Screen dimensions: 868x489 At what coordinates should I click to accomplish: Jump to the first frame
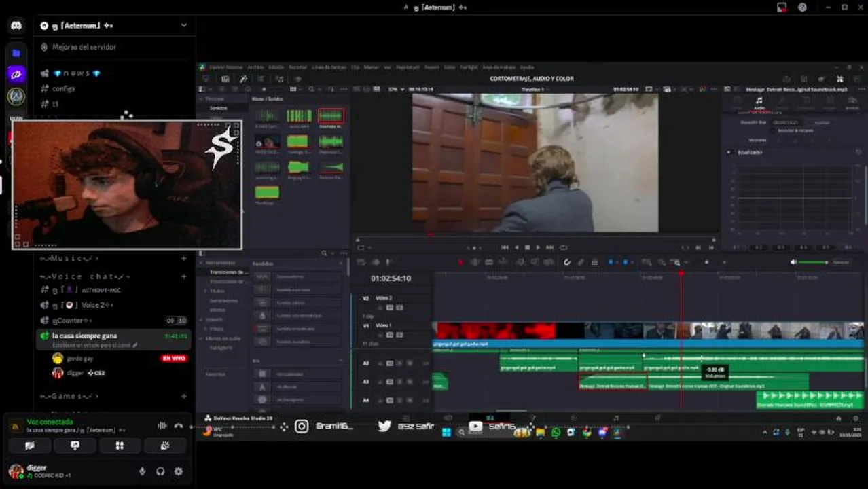click(x=505, y=247)
